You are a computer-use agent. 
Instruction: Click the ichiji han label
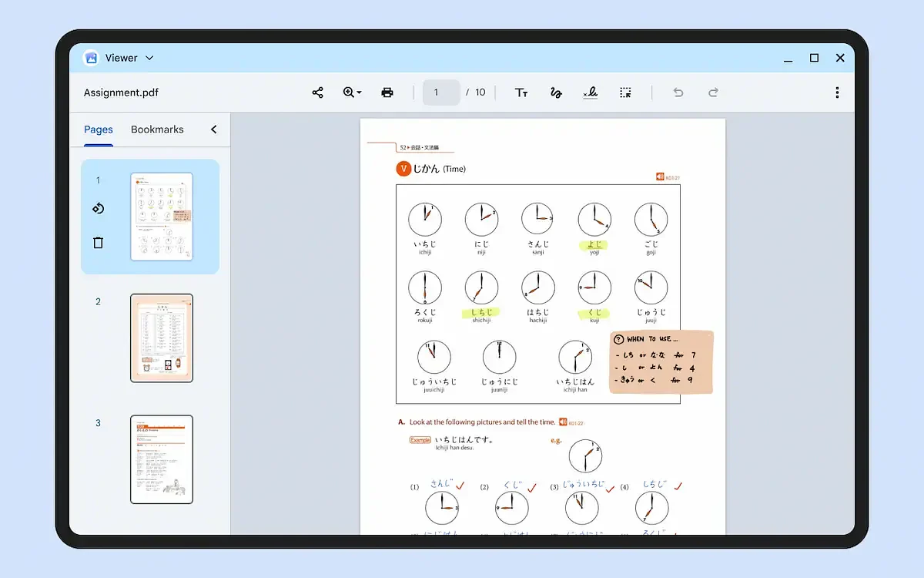(x=575, y=390)
